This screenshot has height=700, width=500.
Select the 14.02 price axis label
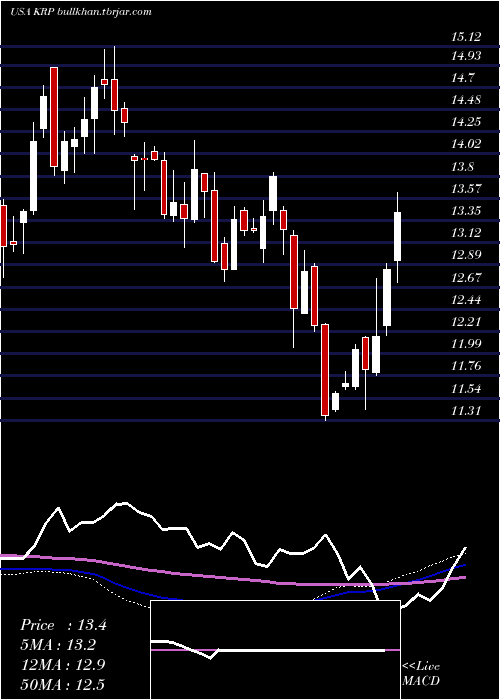466,144
